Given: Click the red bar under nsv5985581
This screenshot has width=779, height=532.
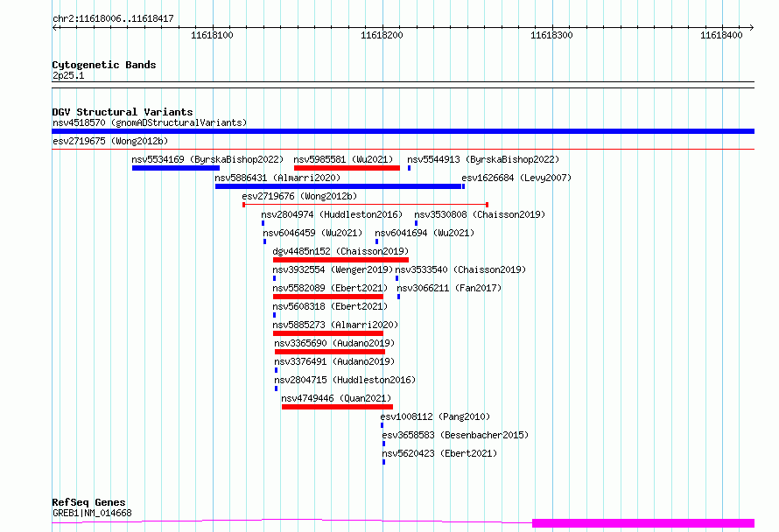Looking at the screenshot, I should [347, 168].
